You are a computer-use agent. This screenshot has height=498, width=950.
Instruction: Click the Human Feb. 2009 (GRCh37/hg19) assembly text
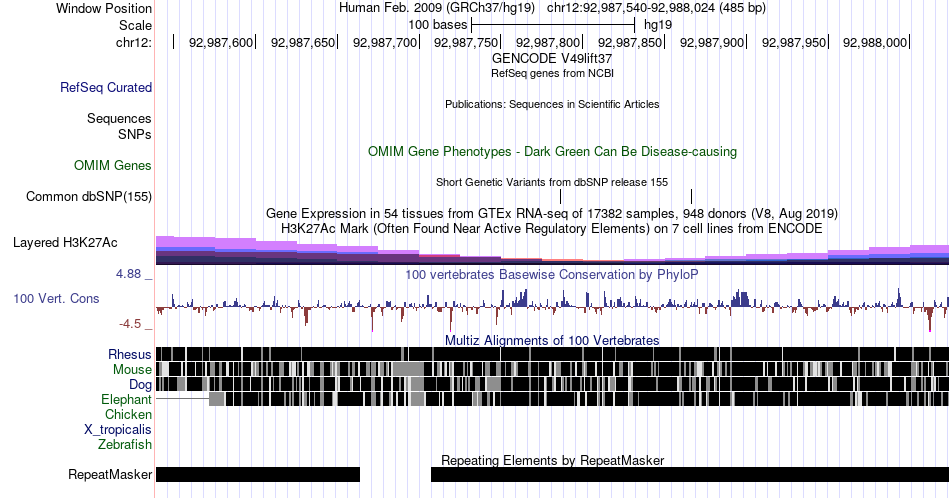click(x=437, y=8)
